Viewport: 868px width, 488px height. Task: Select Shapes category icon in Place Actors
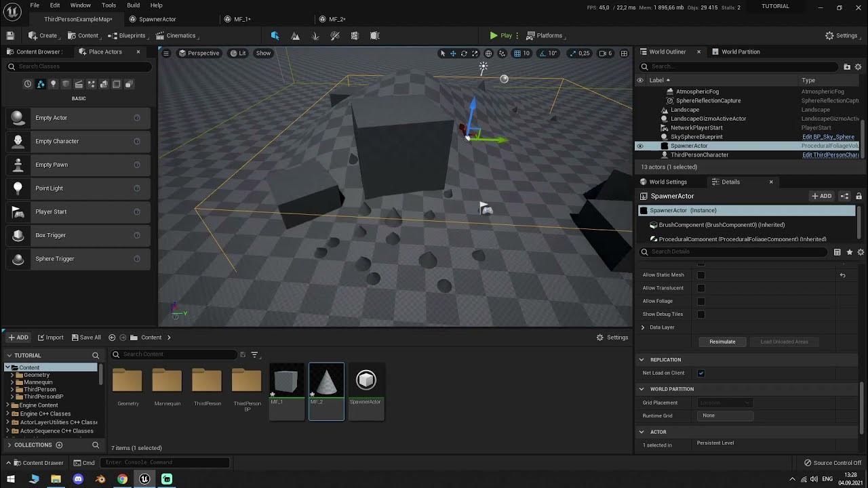pyautogui.click(x=66, y=84)
